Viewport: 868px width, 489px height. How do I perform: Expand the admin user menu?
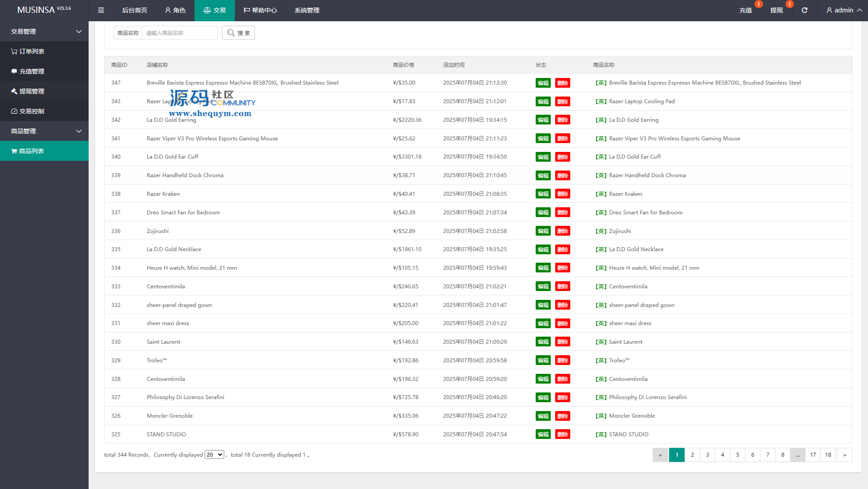click(844, 10)
